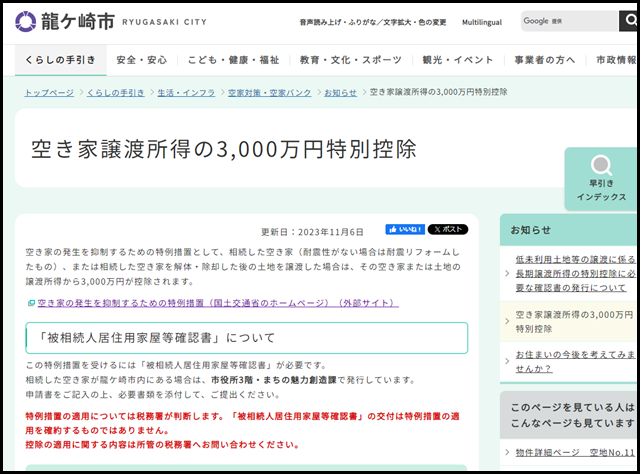Click the X ポスト share button

[448, 229]
